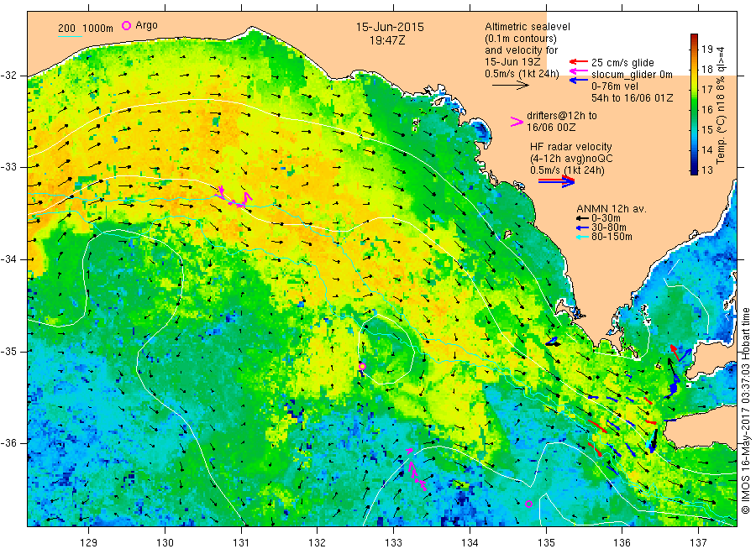The image size is (756, 554).
Task: Click the blue ANMN 30-80m arrow
Action: coord(582,227)
